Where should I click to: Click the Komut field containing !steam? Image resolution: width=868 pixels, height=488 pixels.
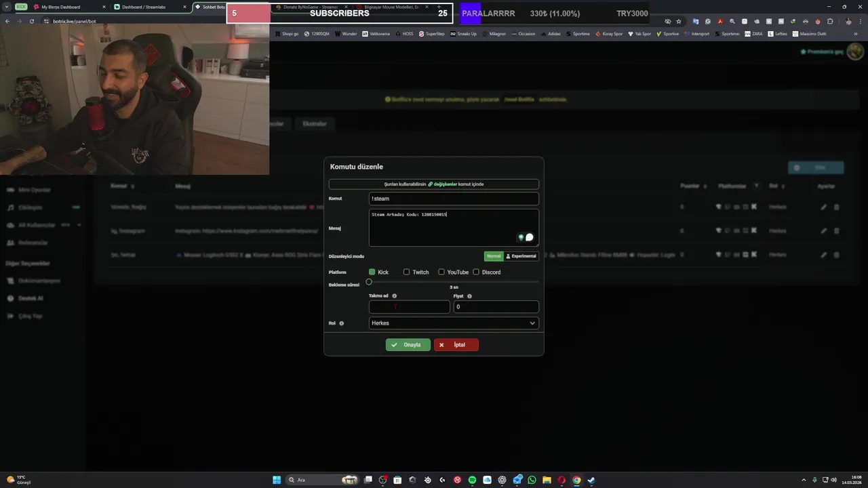[454, 199]
